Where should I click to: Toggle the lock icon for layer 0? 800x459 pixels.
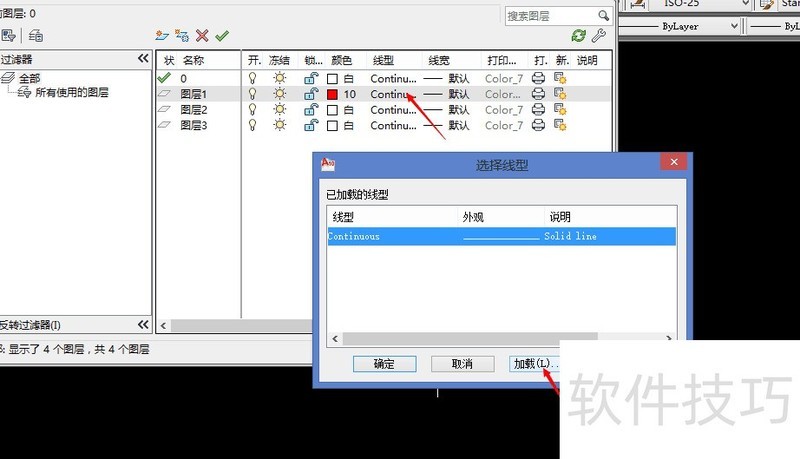click(311, 78)
